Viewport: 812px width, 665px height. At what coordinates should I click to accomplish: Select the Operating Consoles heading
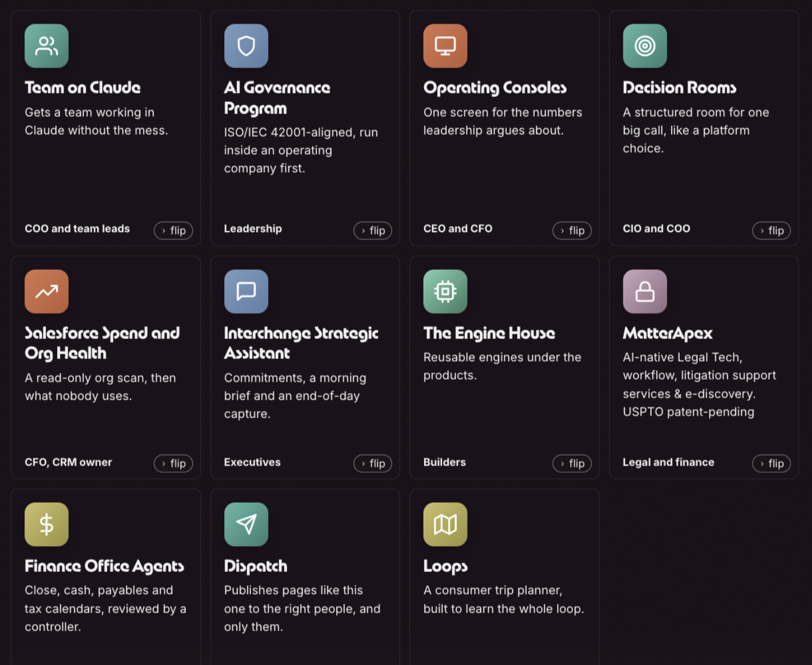(495, 88)
